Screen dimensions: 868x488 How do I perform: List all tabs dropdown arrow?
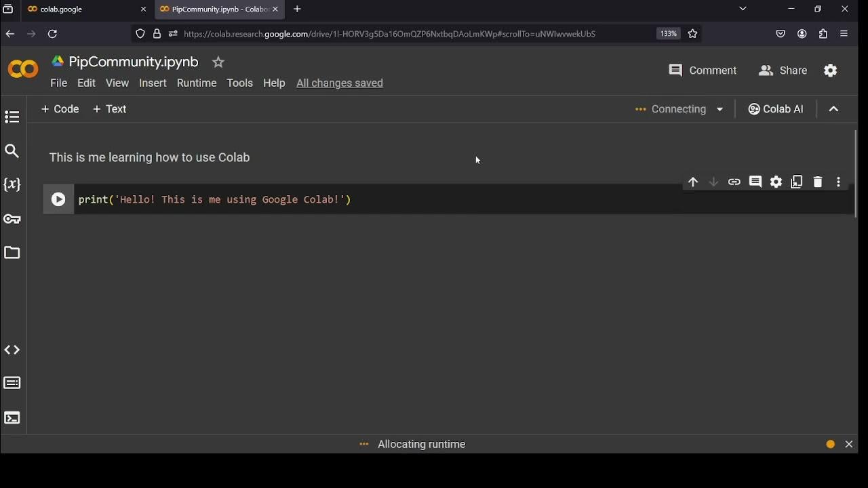coord(743,9)
